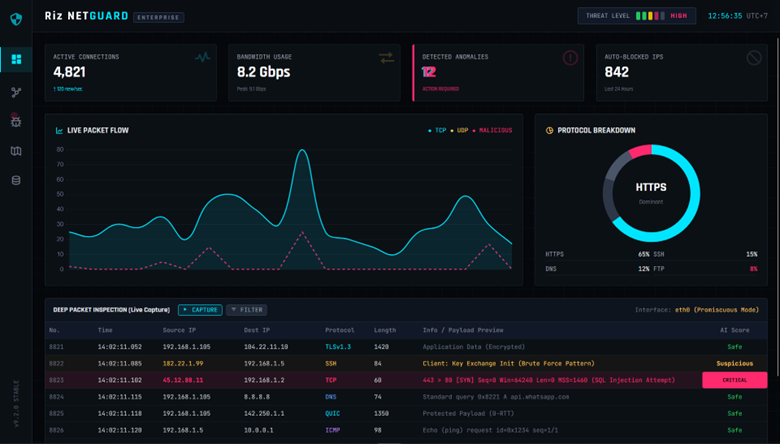
Task: Click the Protocol column header
Action: (x=339, y=330)
